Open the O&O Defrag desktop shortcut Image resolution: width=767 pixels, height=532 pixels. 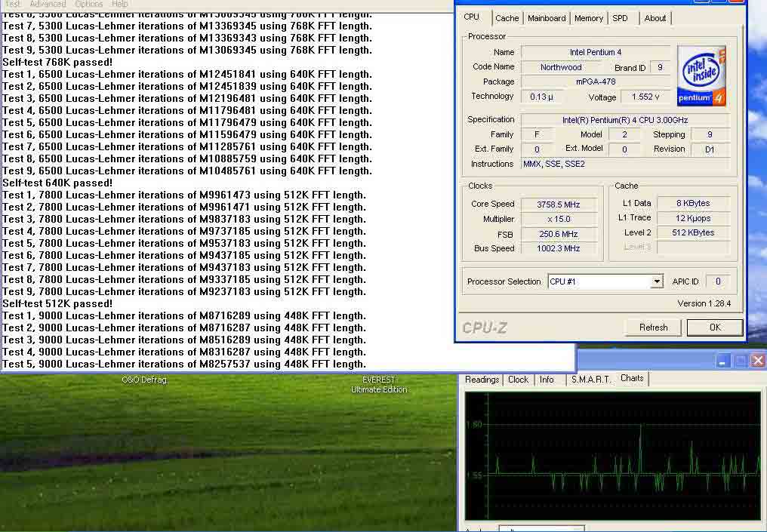pos(143,380)
